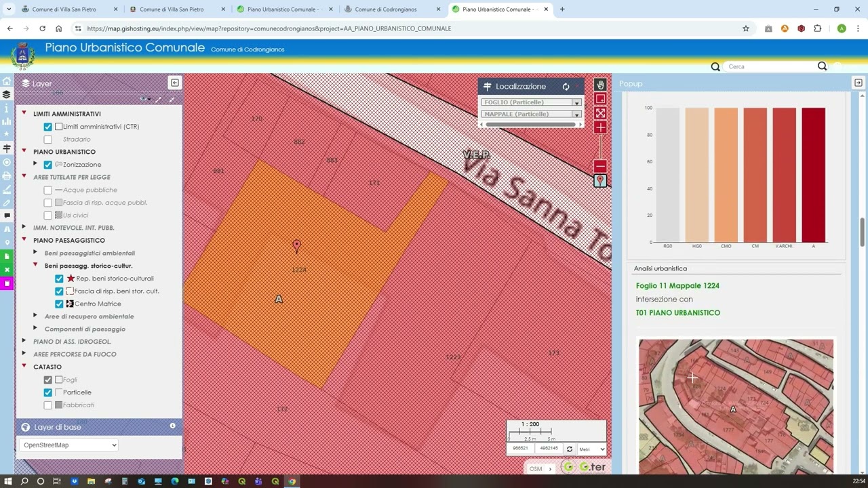Viewport: 868px width, 488px height.
Task: Open the Metri units dropdown
Action: click(592, 449)
